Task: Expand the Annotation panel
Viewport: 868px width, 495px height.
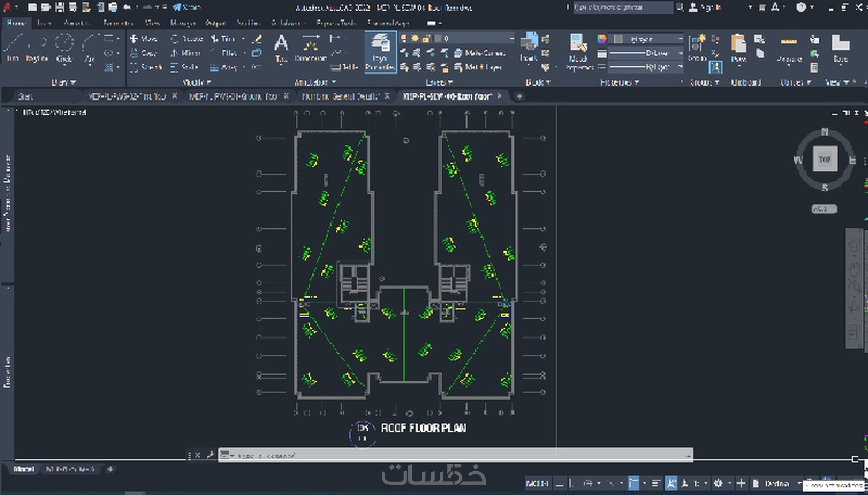Action: tap(315, 82)
